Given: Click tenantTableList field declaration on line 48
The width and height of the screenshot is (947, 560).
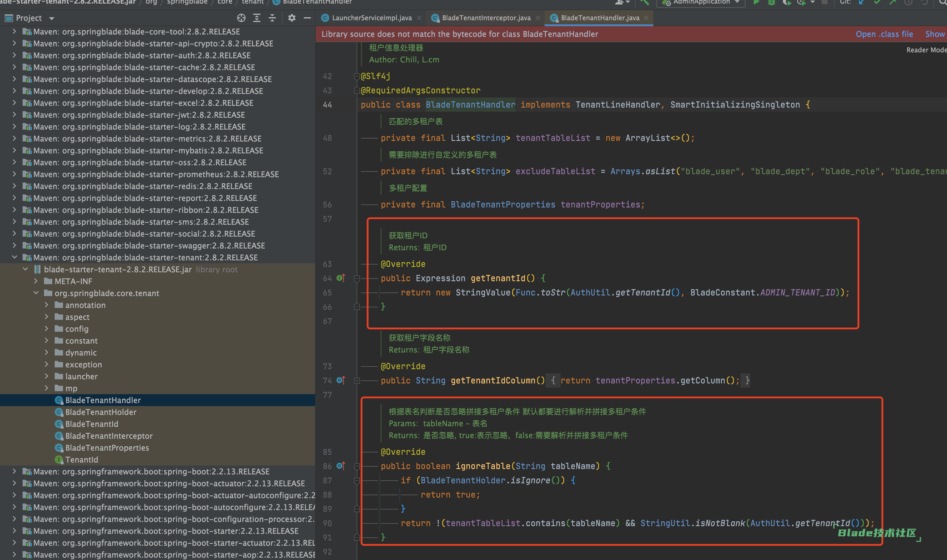Looking at the screenshot, I should (x=553, y=138).
